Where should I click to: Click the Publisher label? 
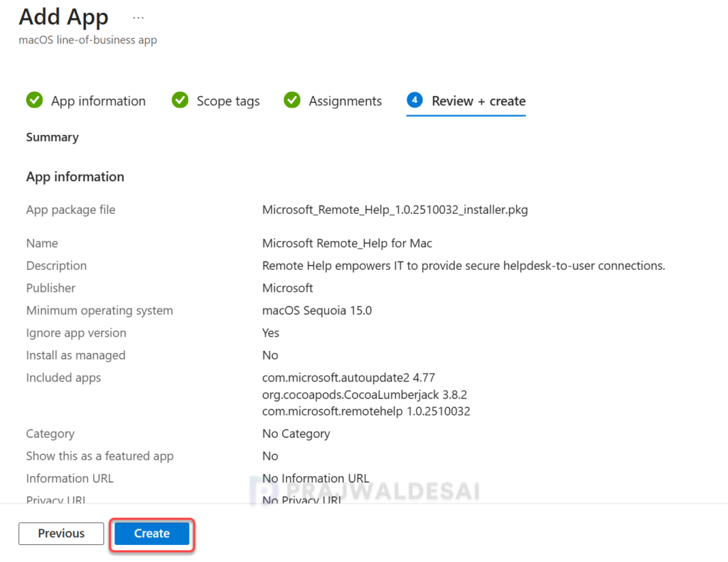[50, 288]
